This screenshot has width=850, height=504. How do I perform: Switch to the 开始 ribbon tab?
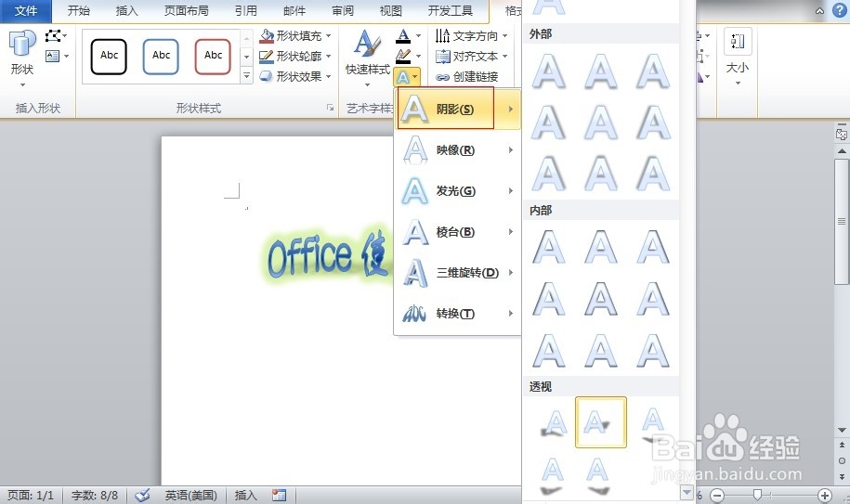(79, 11)
